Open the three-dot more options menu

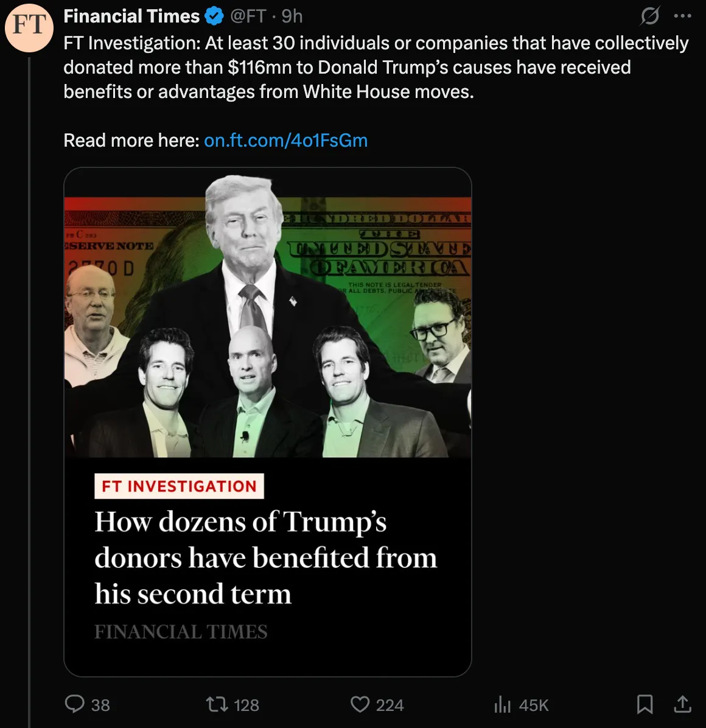click(x=683, y=16)
